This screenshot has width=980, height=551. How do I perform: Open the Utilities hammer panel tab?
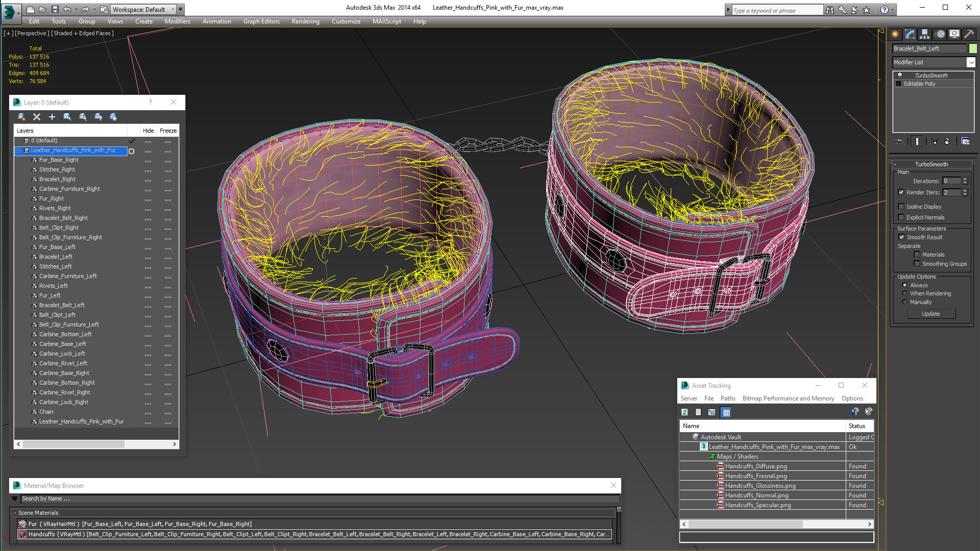click(969, 34)
